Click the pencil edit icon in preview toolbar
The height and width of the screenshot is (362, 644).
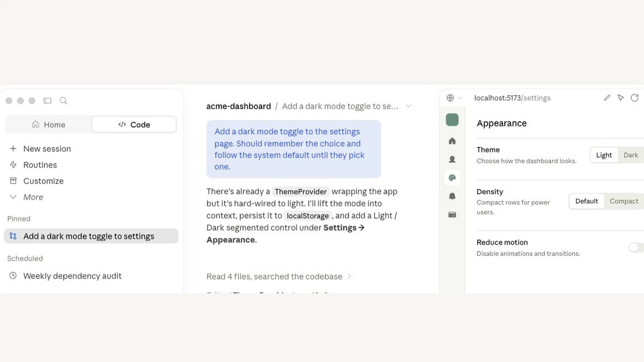coord(607,98)
